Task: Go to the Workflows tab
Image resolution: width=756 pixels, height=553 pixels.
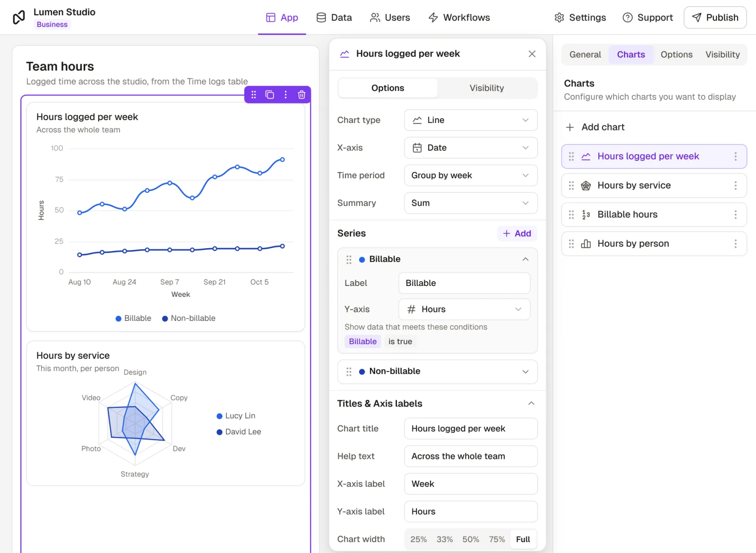Action: [x=459, y=17]
